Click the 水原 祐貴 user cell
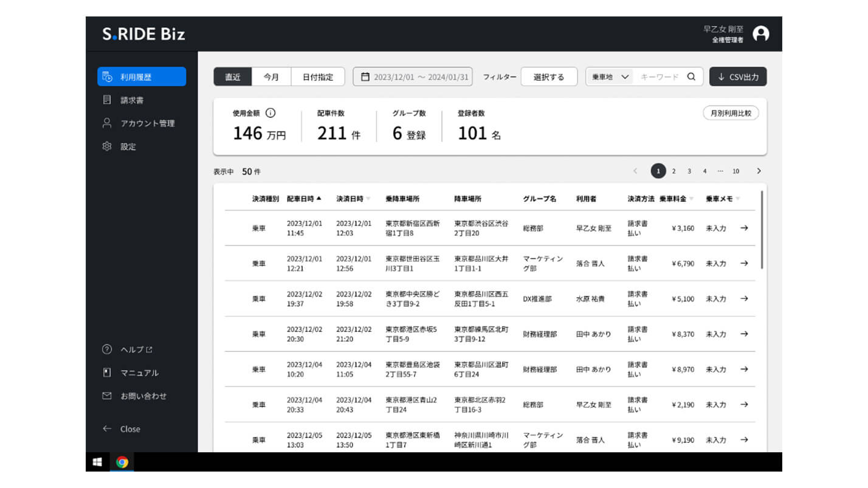 (x=590, y=299)
